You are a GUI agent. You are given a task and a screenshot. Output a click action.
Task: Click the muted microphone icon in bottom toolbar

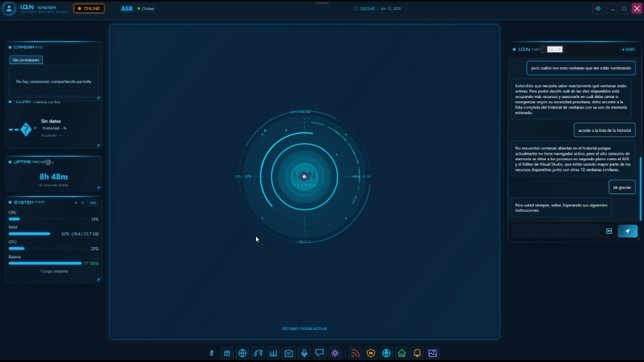pos(212,353)
